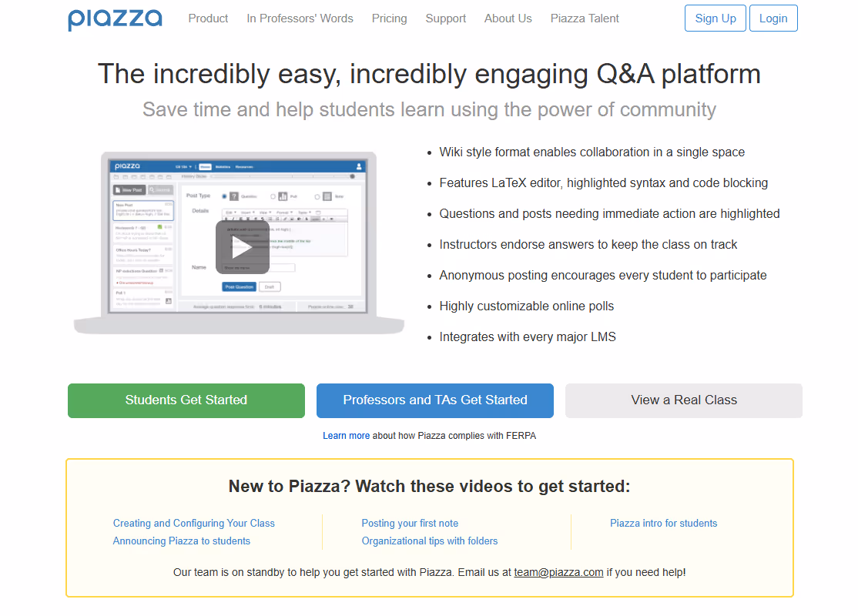The height and width of the screenshot is (616, 858).
Task: Click 'Features LaTeX editor' bullet text
Action: point(604,182)
